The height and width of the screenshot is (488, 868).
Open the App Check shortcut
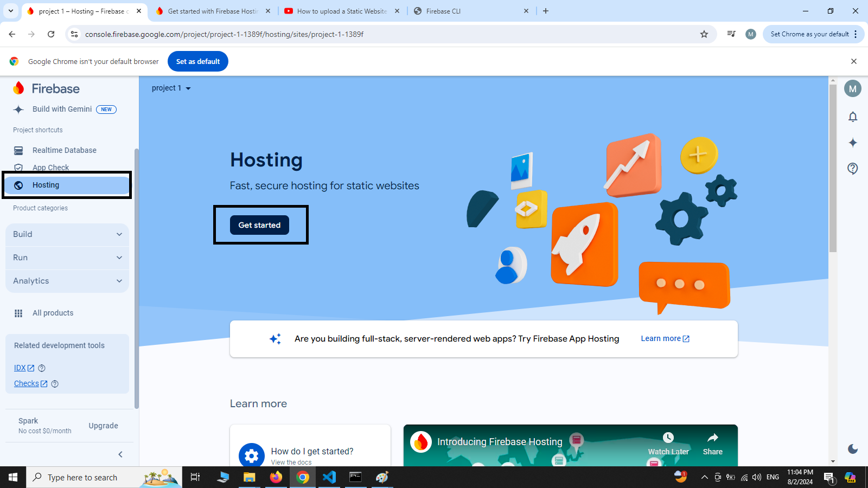pos(50,168)
